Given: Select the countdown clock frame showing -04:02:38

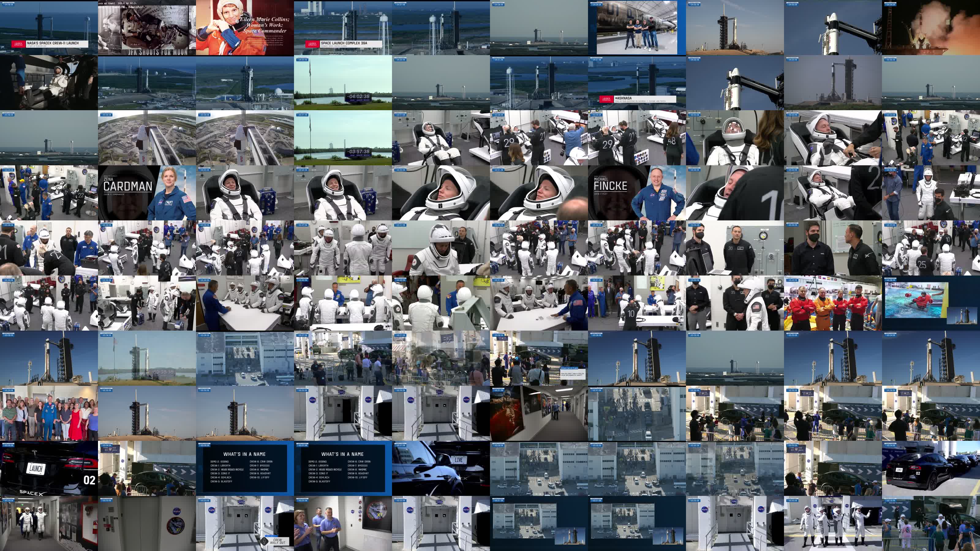Looking at the screenshot, I should (x=343, y=83).
